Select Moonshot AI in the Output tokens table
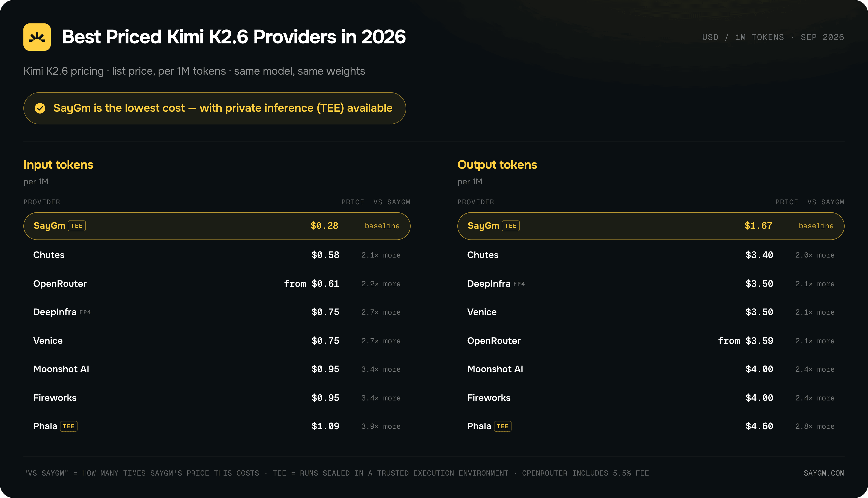The width and height of the screenshot is (868, 498). pos(495,369)
